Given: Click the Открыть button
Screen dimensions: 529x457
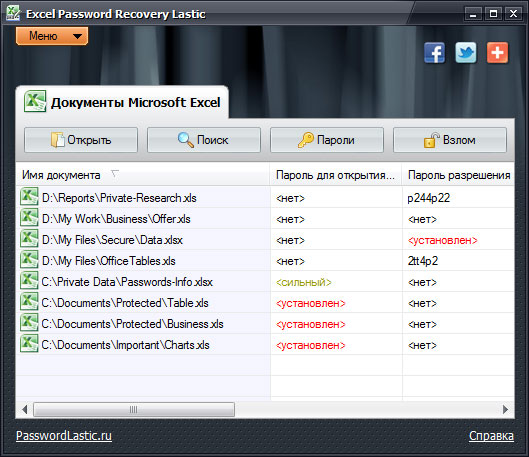Looking at the screenshot, I should point(81,140).
